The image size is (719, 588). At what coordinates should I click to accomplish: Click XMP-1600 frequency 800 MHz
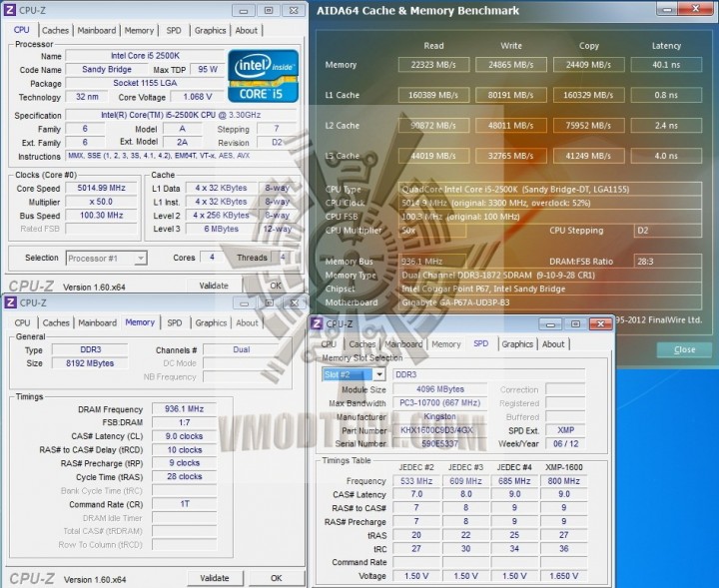(x=564, y=481)
